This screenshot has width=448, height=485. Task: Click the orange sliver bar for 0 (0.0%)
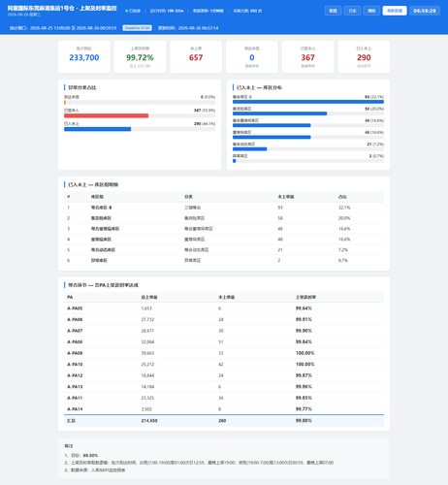[x=65, y=103]
